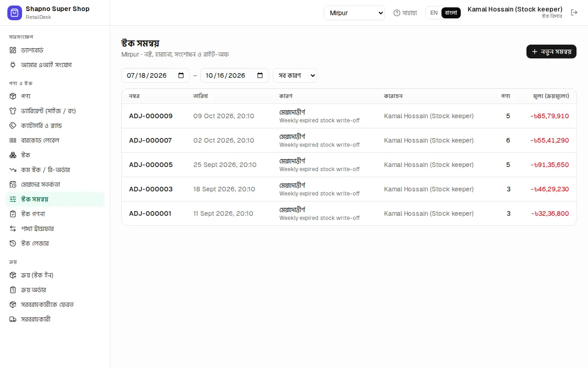Screen dimensions: 588x368
Task: Navigate to ক্রয় অর্ডার menu entry
Action: [55, 290]
